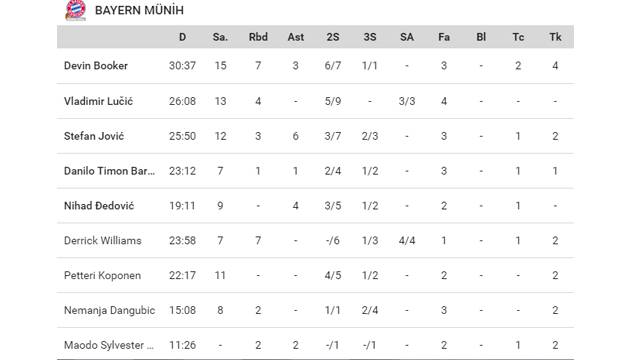Open Stefan Jović player name
This screenshot has height=360, width=630.
94,136
